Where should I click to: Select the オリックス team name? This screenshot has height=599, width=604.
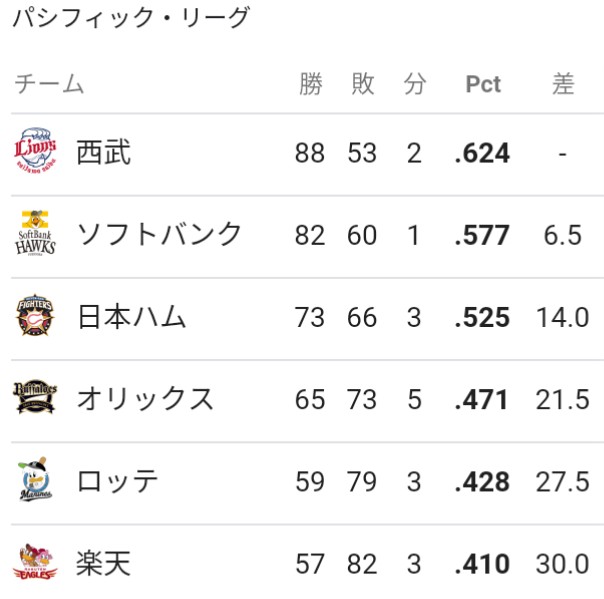click(145, 399)
